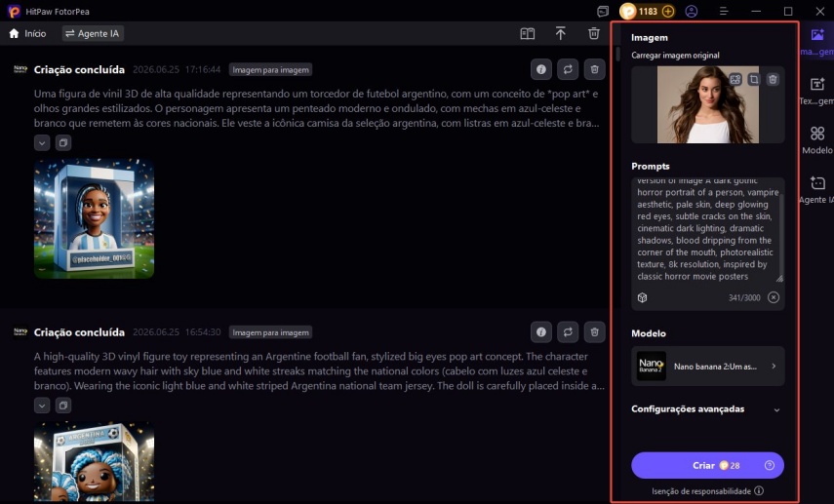Screen dimensions: 834x504
Task: Open info for the 17:16:44 creation
Action: pyautogui.click(x=541, y=69)
